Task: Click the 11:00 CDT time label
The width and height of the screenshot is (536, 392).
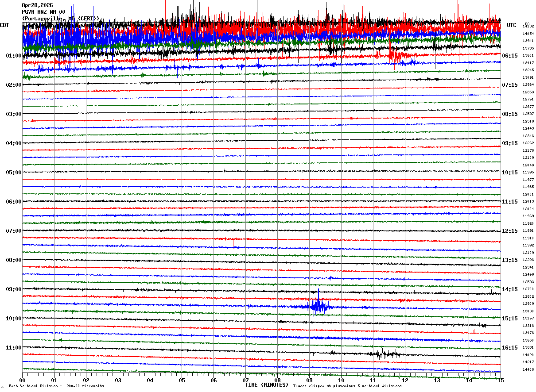Action: pos(14,348)
